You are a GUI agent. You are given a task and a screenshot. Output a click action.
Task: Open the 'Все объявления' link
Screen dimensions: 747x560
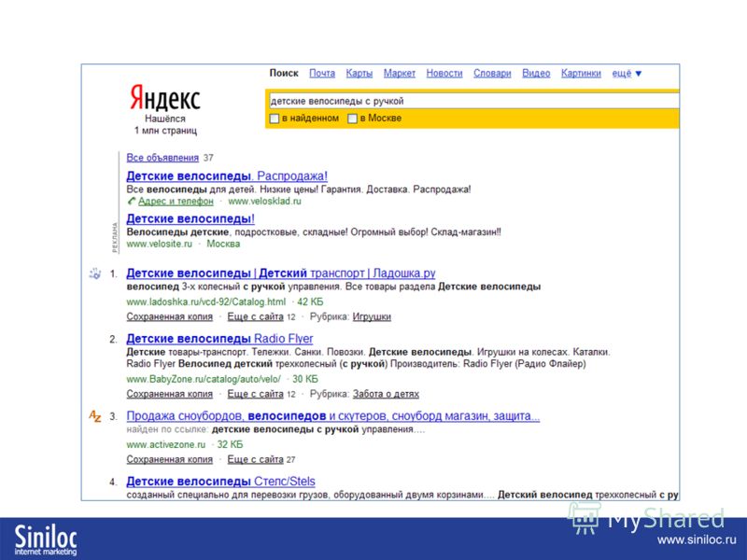[x=162, y=158]
